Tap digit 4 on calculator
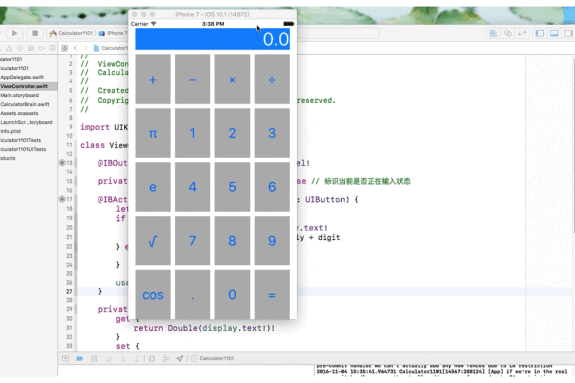Viewport: 575px width, 383px height. [192, 187]
